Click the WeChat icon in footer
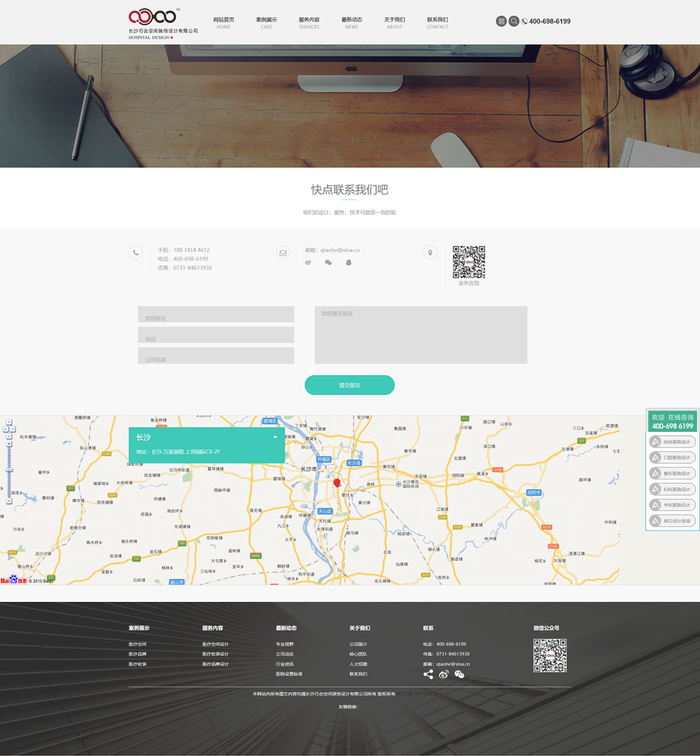 click(x=459, y=674)
